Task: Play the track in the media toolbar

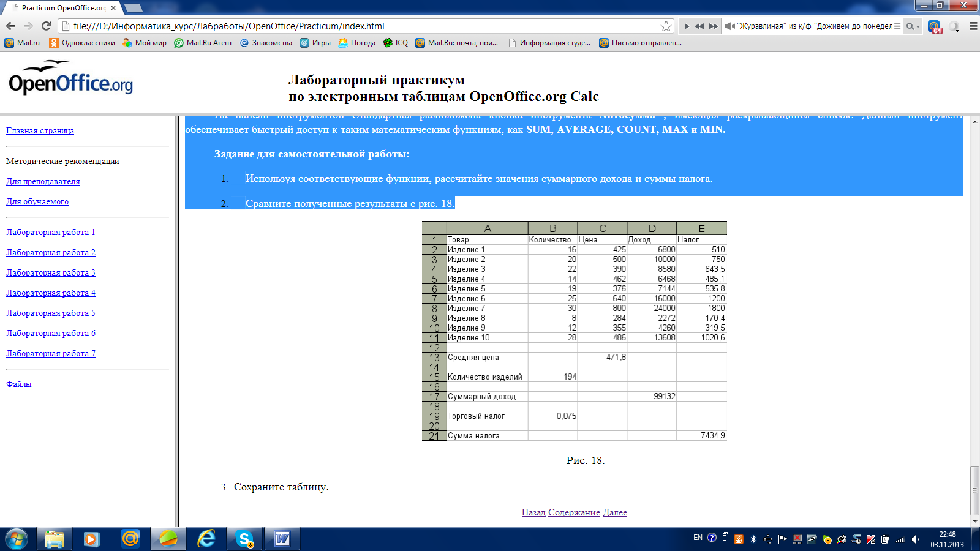Action: (687, 26)
